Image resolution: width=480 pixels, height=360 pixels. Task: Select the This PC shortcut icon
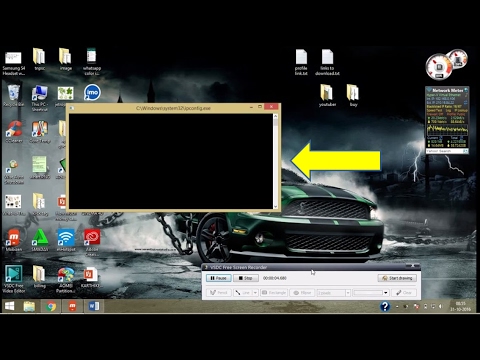39,98
